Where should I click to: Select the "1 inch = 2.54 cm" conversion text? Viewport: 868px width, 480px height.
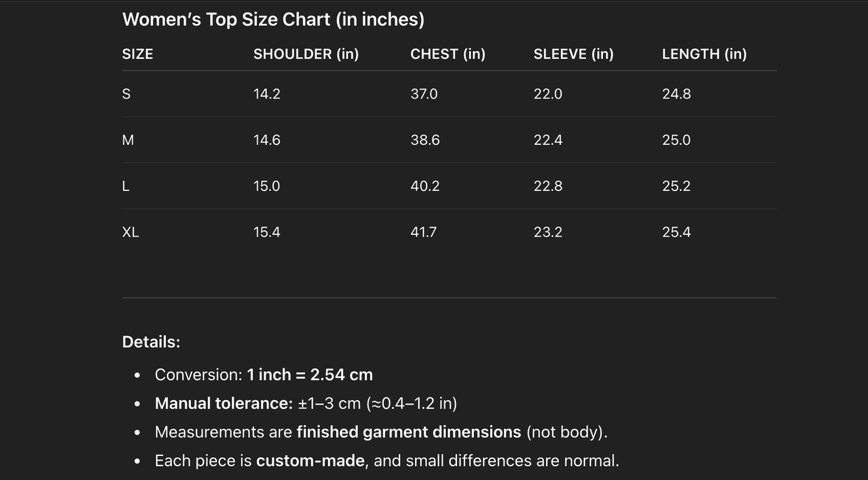point(310,375)
